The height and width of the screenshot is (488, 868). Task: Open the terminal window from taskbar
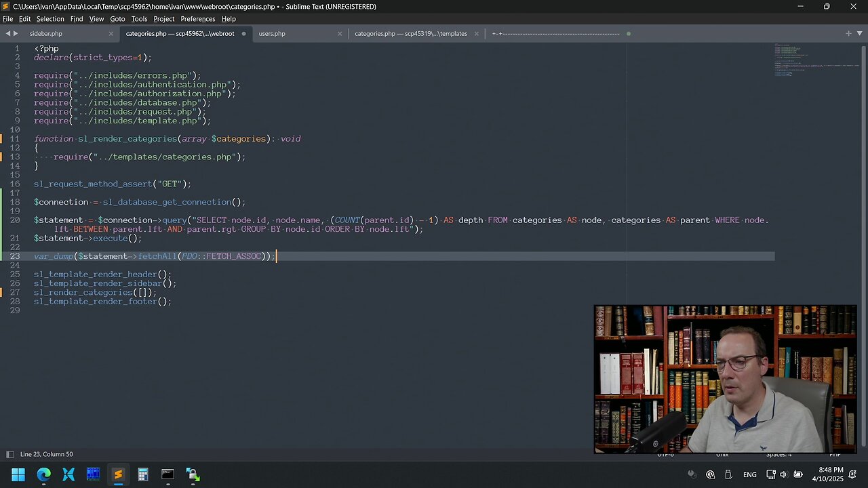[167, 474]
